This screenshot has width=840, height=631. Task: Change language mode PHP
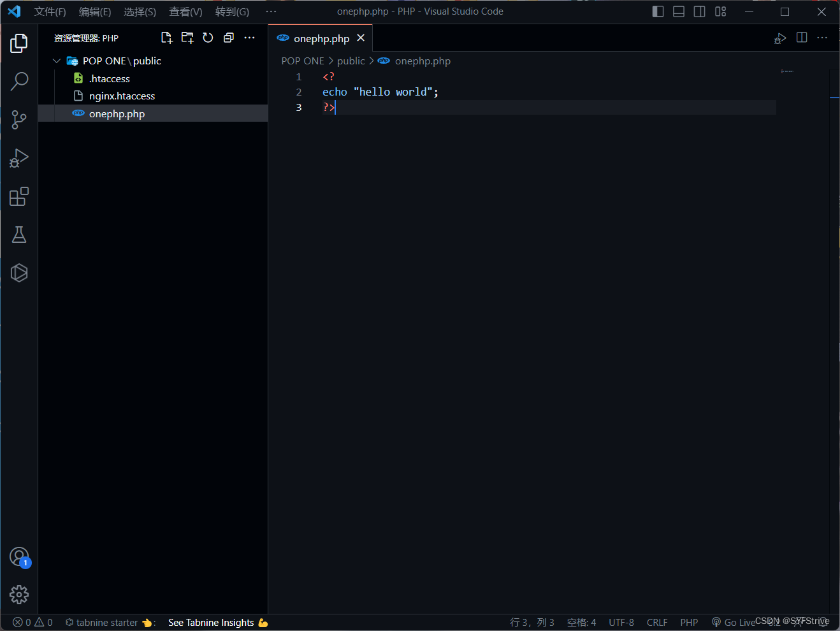(689, 623)
